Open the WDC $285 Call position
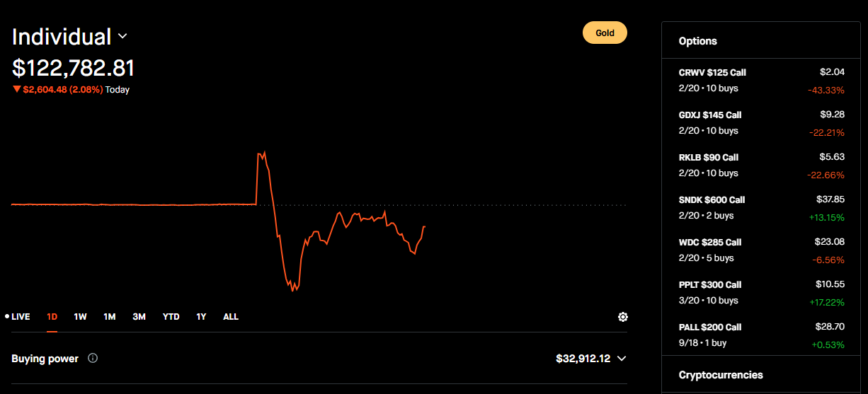This screenshot has width=868, height=394. pos(761,250)
